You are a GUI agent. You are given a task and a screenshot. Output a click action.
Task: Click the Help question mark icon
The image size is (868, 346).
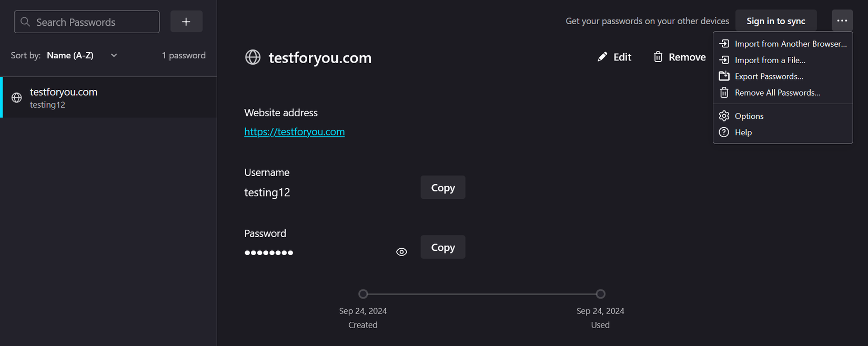point(724,132)
